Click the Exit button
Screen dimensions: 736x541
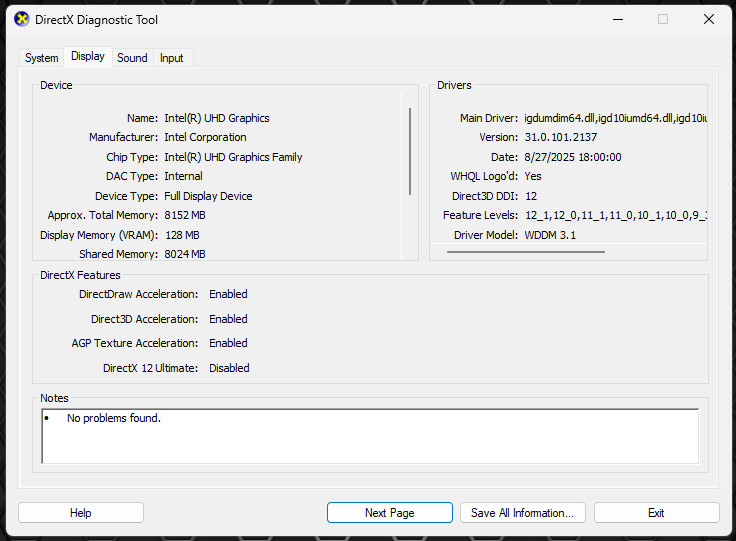click(656, 512)
